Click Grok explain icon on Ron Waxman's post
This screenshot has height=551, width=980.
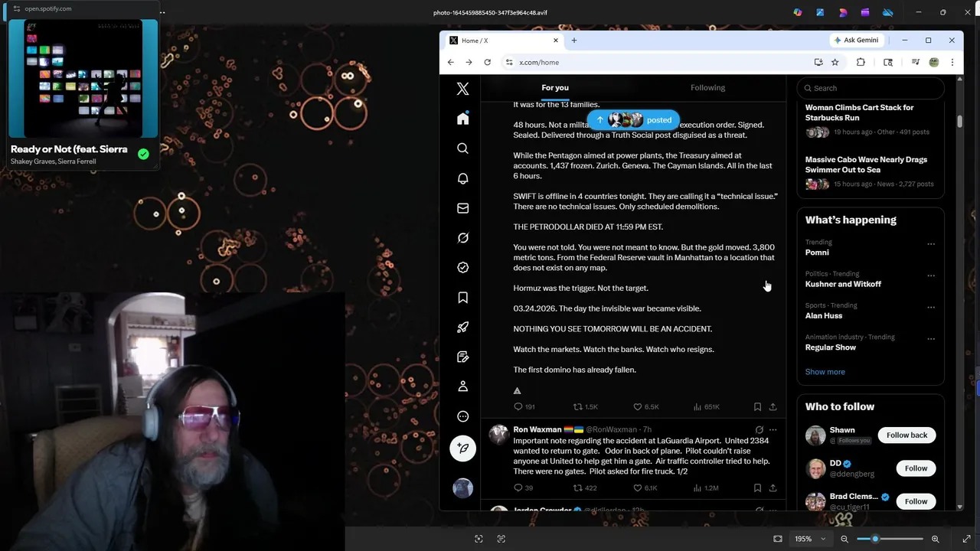pyautogui.click(x=759, y=430)
